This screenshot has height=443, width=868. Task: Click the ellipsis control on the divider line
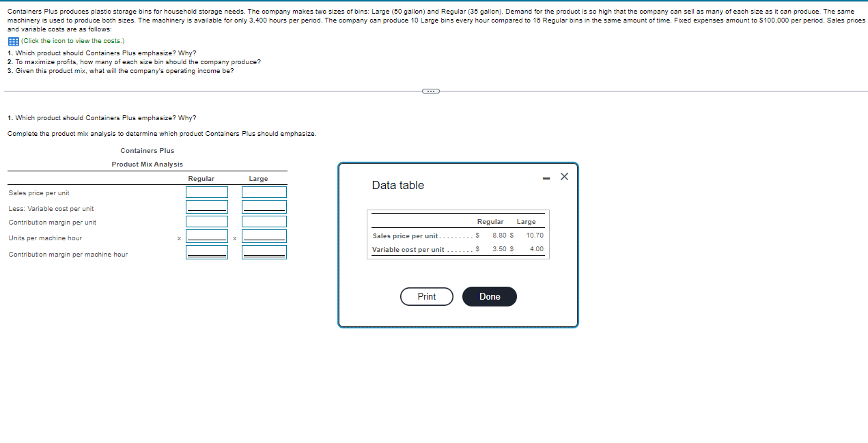[x=430, y=91]
